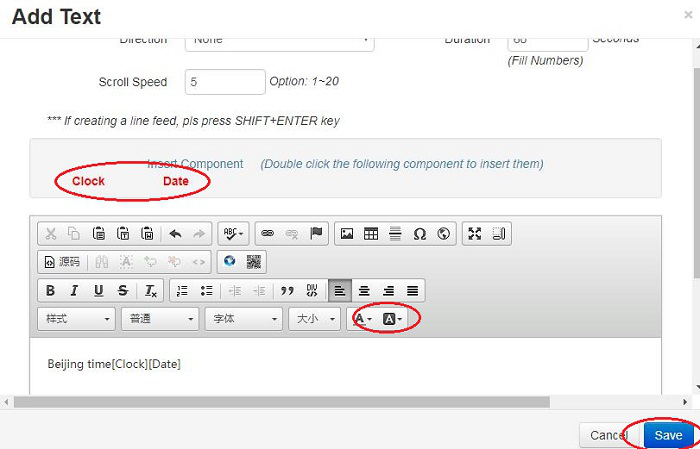Click the Bold formatting icon
This screenshot has height=449, width=700.
click(50, 291)
